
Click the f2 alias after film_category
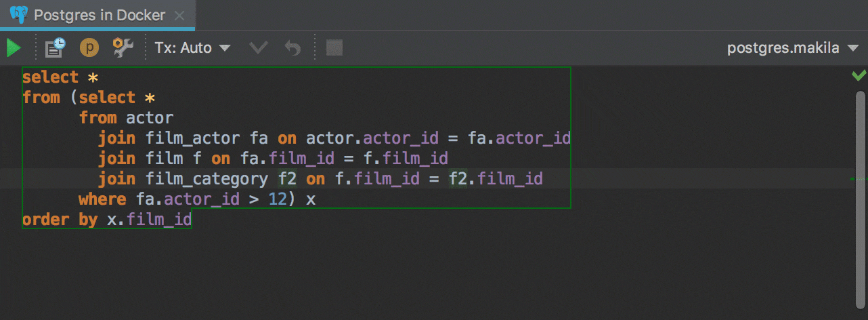coord(287,179)
